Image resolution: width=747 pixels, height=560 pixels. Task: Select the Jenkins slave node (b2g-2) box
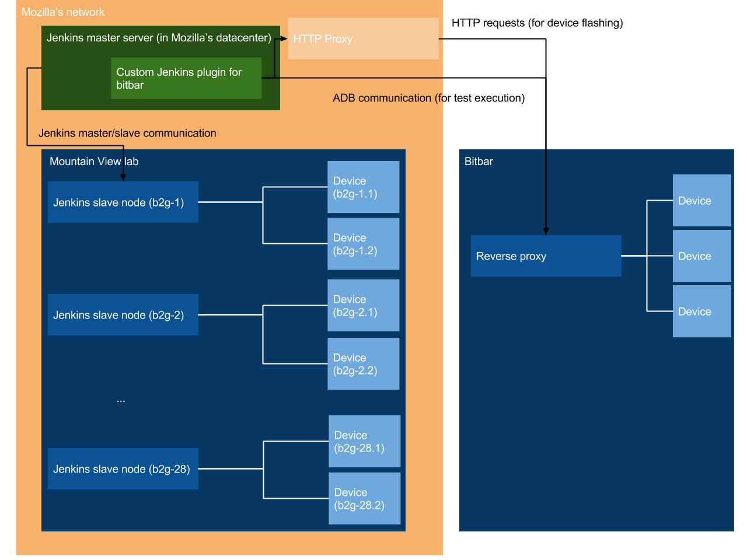click(123, 314)
